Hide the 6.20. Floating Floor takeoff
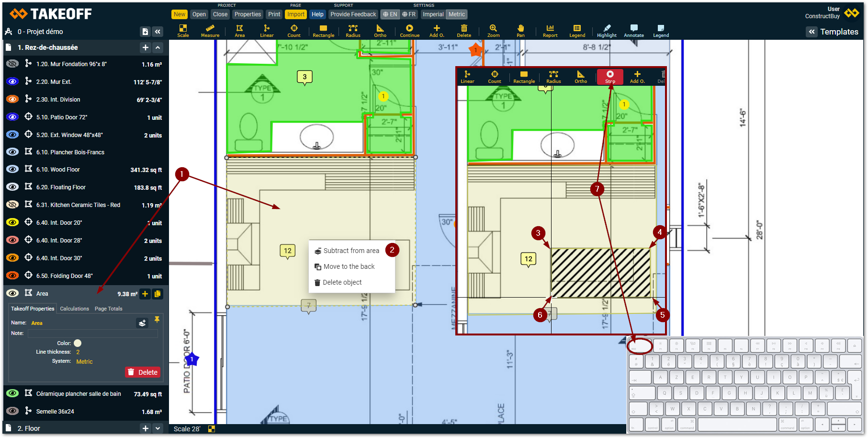This screenshot has width=868, height=438. click(x=12, y=187)
